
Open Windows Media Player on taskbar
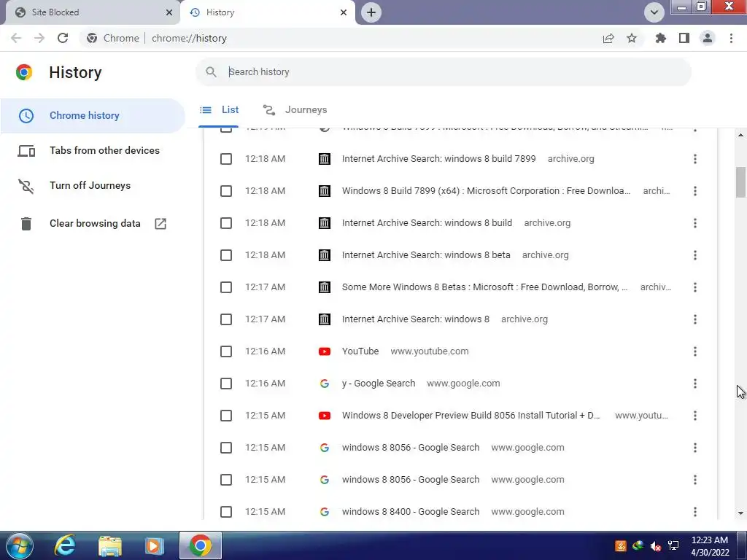coord(154,546)
